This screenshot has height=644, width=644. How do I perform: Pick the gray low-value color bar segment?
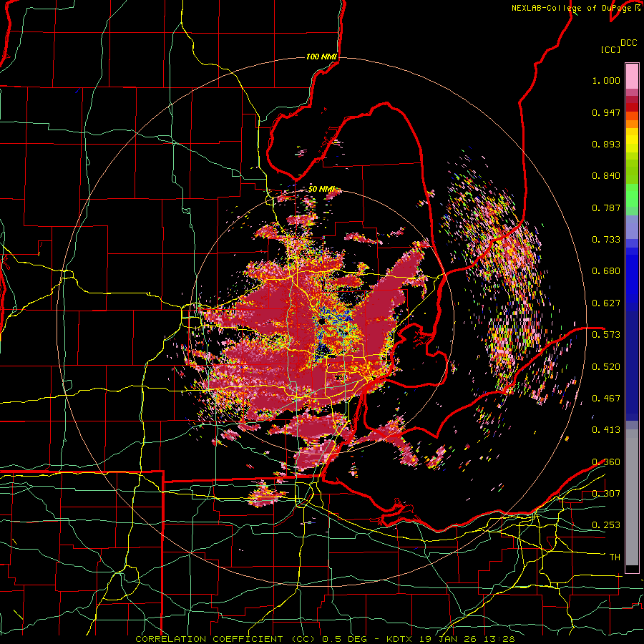click(632, 497)
